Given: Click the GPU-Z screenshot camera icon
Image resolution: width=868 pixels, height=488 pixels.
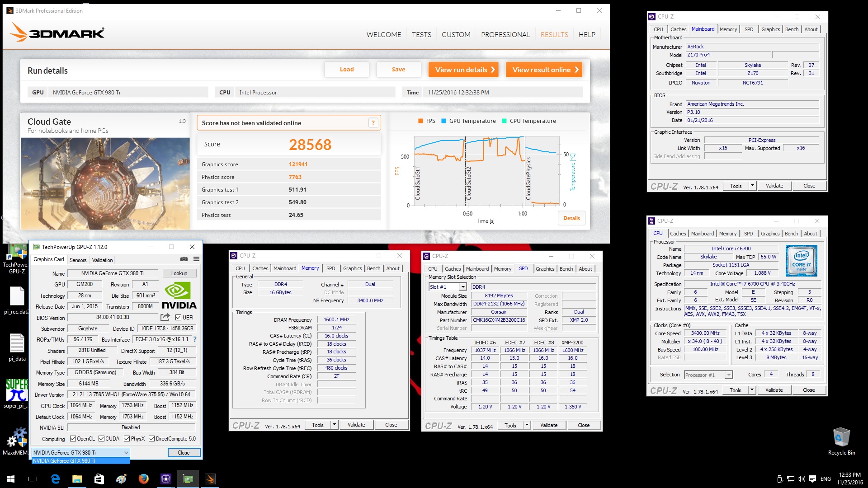Looking at the screenshot, I should [184, 259].
